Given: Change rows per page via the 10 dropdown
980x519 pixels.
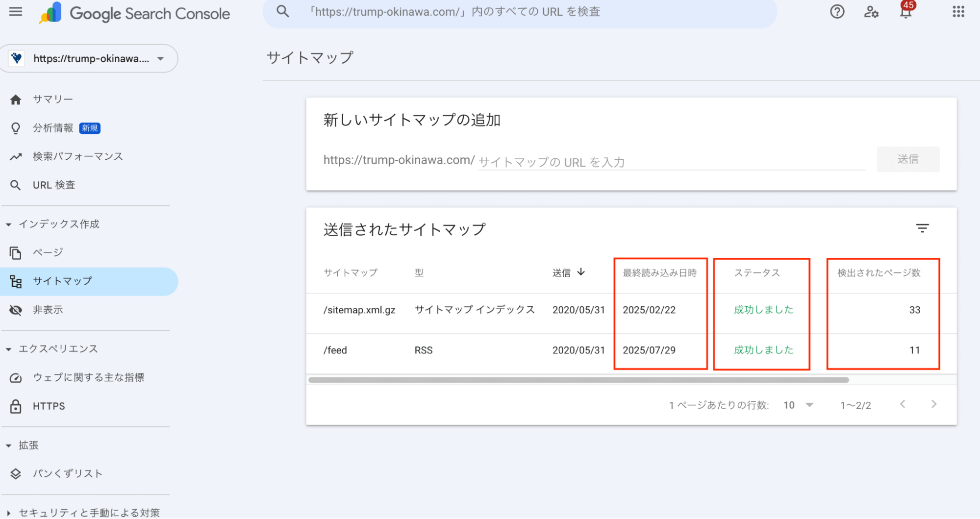Looking at the screenshot, I should [798, 405].
